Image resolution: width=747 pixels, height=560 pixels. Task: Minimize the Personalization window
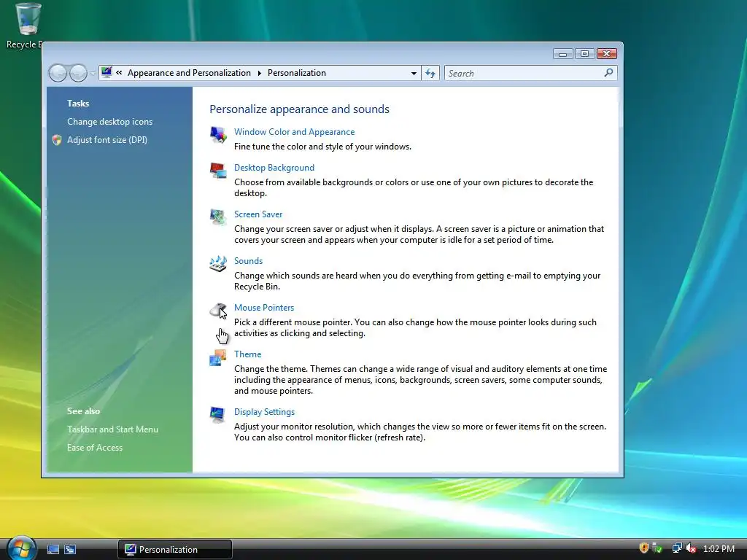coord(562,54)
